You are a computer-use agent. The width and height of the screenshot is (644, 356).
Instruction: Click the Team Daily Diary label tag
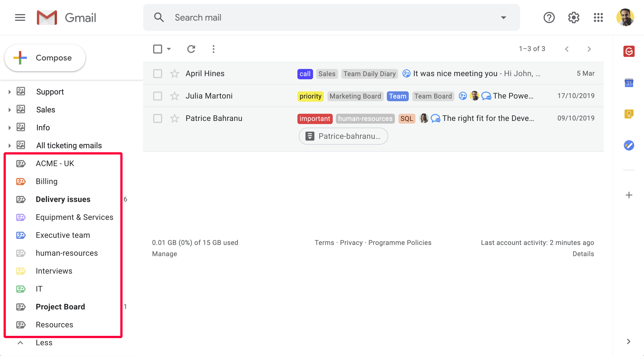coord(369,74)
